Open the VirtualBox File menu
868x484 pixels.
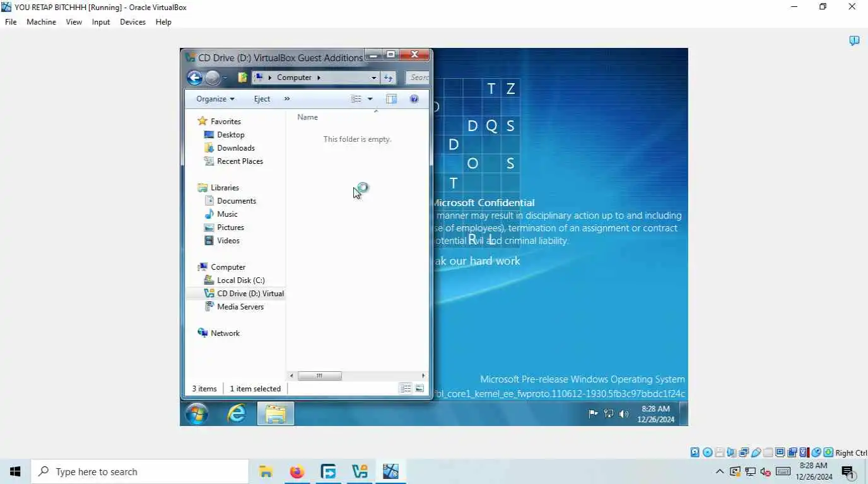pos(11,22)
